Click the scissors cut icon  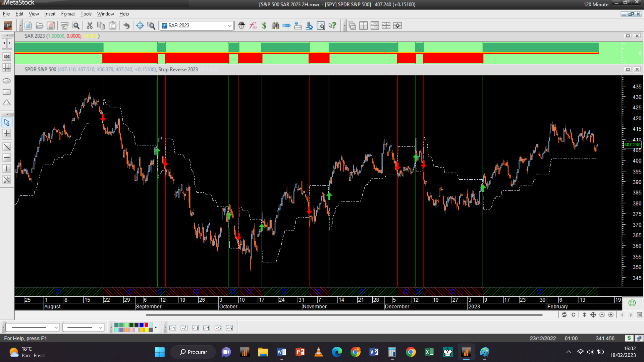coord(90,25)
